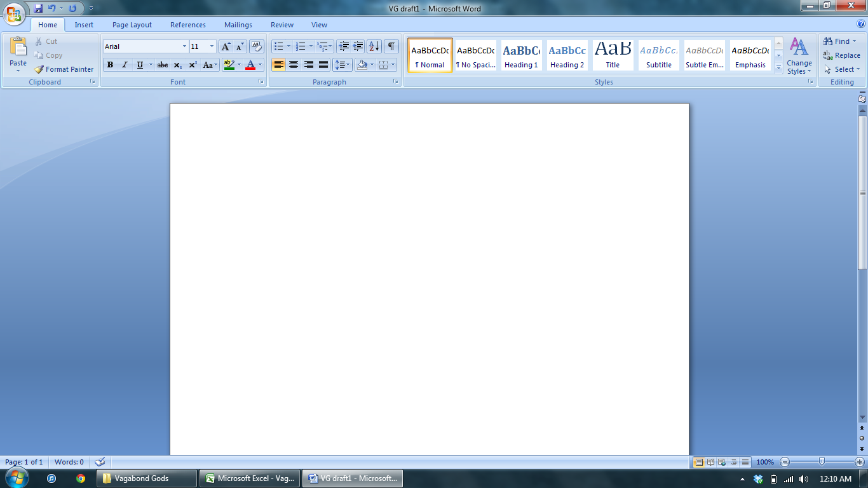Image resolution: width=868 pixels, height=488 pixels.
Task: Apply No Spacing style
Action: tap(476, 55)
